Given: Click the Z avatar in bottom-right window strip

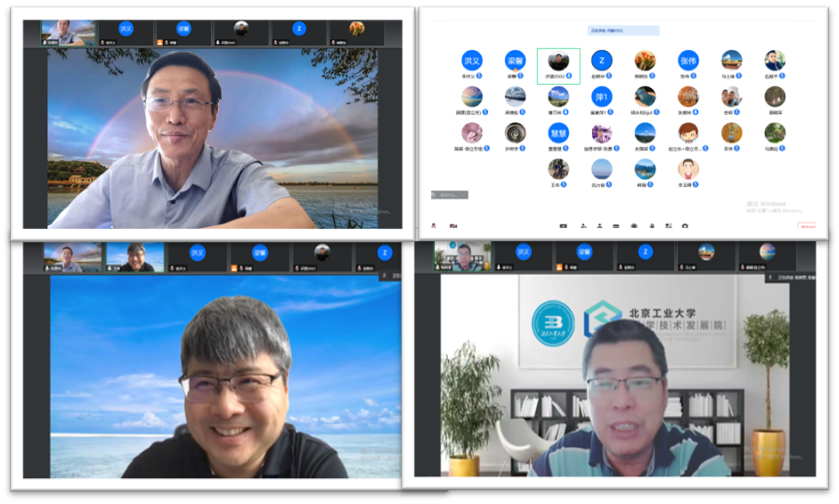Looking at the screenshot, I should click(x=645, y=253).
